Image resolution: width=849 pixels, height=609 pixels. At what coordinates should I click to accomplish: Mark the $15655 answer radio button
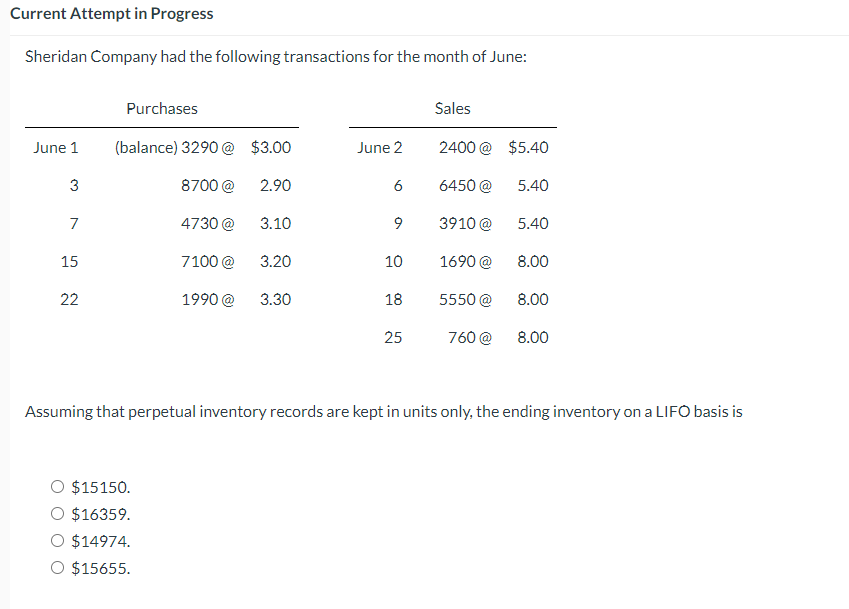(59, 569)
